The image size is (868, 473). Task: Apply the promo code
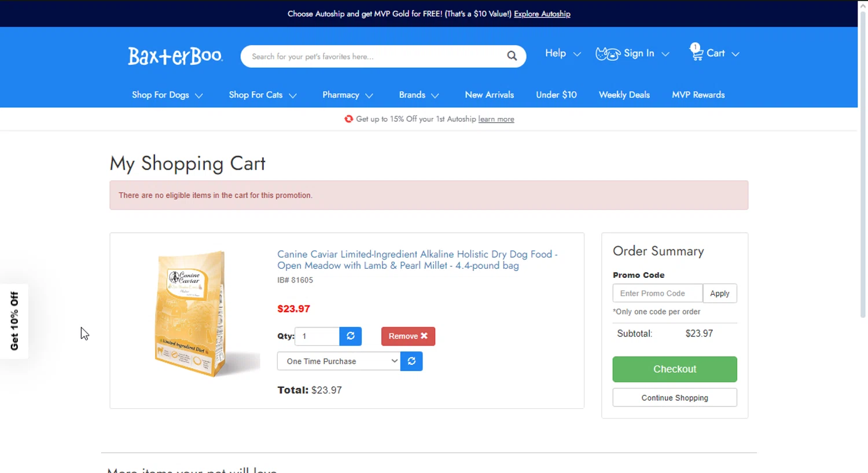719,294
